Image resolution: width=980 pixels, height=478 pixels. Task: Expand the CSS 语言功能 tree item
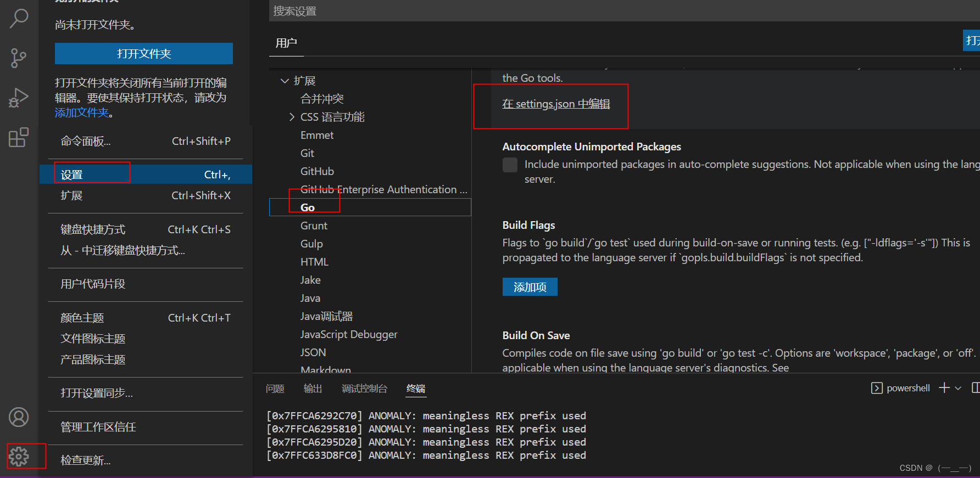coord(292,117)
